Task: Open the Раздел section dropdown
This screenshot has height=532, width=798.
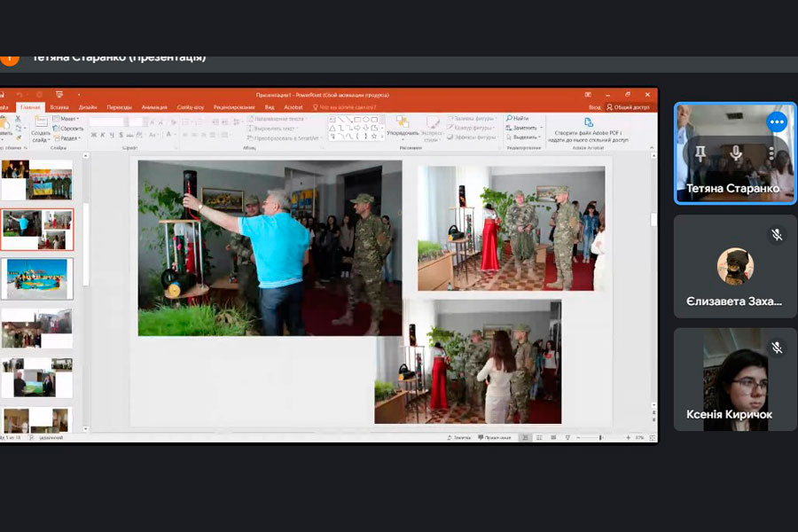Action: (68, 138)
